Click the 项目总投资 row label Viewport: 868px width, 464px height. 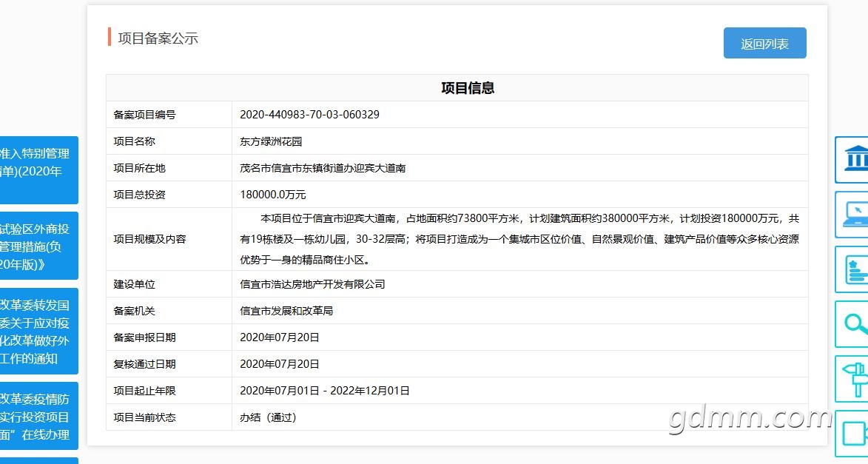click(x=140, y=195)
